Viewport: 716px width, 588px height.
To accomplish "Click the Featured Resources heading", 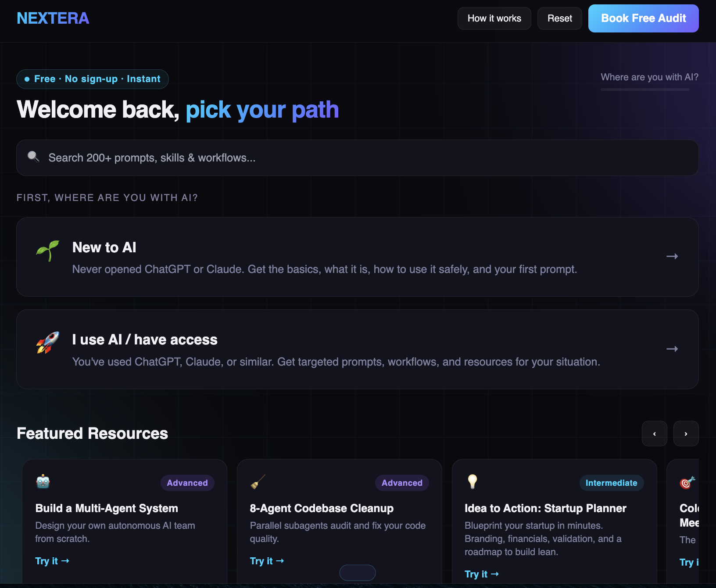I will coord(92,434).
